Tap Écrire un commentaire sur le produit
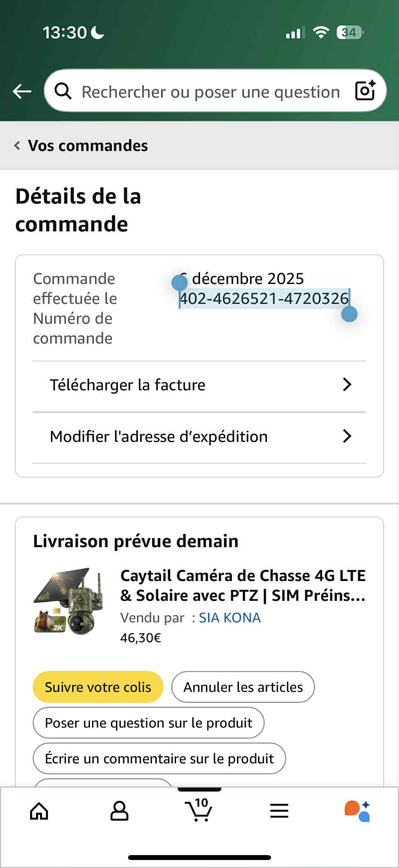This screenshot has width=399, height=868. click(159, 758)
